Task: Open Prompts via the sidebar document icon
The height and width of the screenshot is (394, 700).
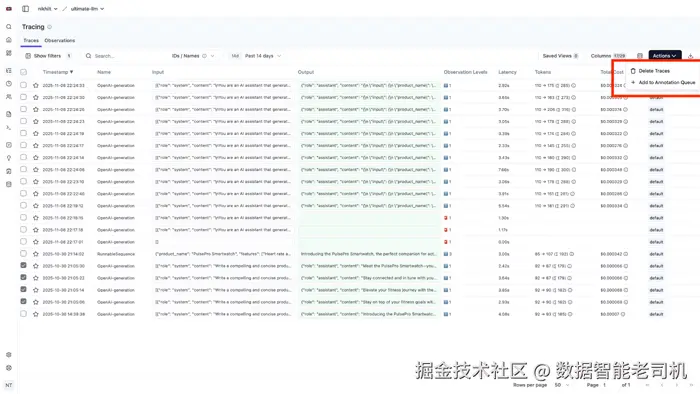Action: tap(8, 114)
